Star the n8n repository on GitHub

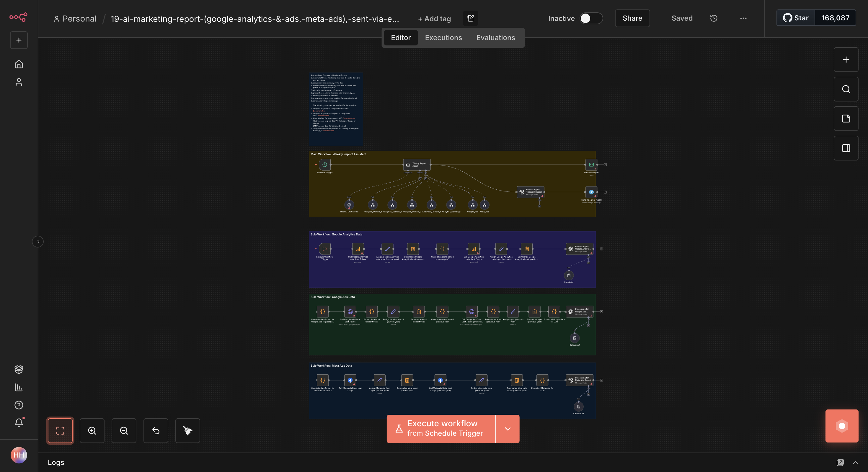click(x=796, y=18)
